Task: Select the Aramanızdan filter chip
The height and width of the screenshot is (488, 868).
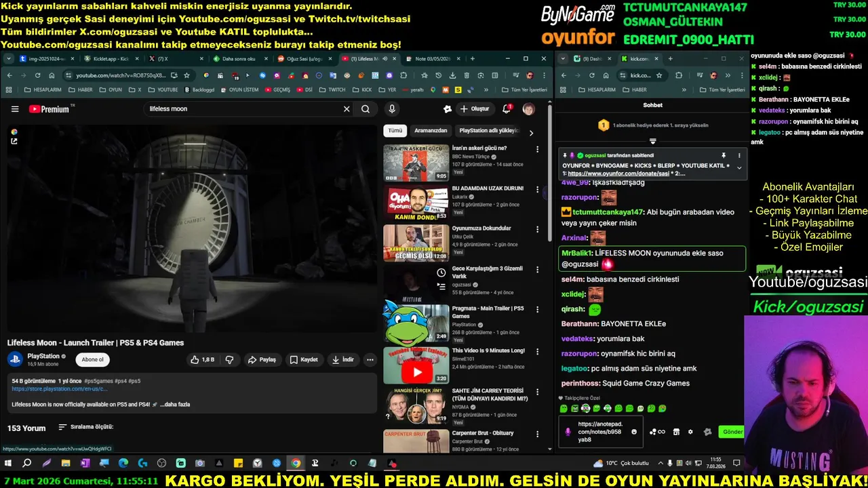Action: [x=431, y=131]
